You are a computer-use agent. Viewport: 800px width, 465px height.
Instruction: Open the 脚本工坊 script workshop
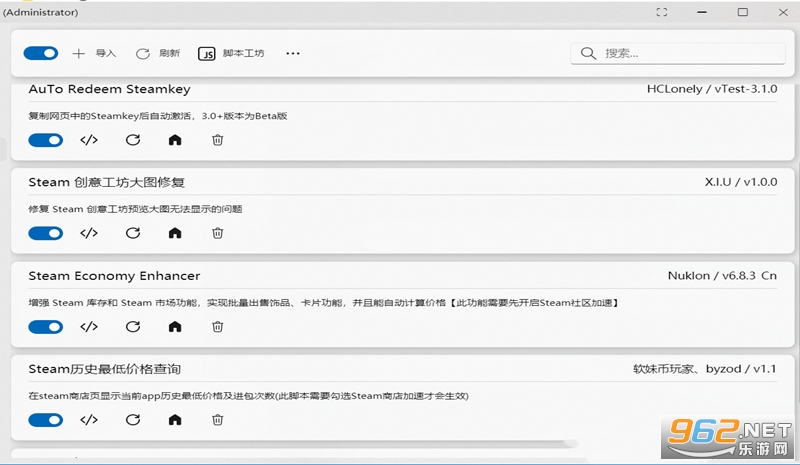tap(243, 53)
